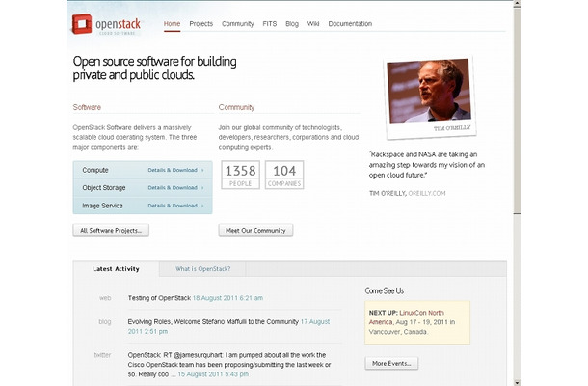Viewport: 588px width, 386px height.
Task: Click the scrollbar up arrow
Action: click(517, 4)
